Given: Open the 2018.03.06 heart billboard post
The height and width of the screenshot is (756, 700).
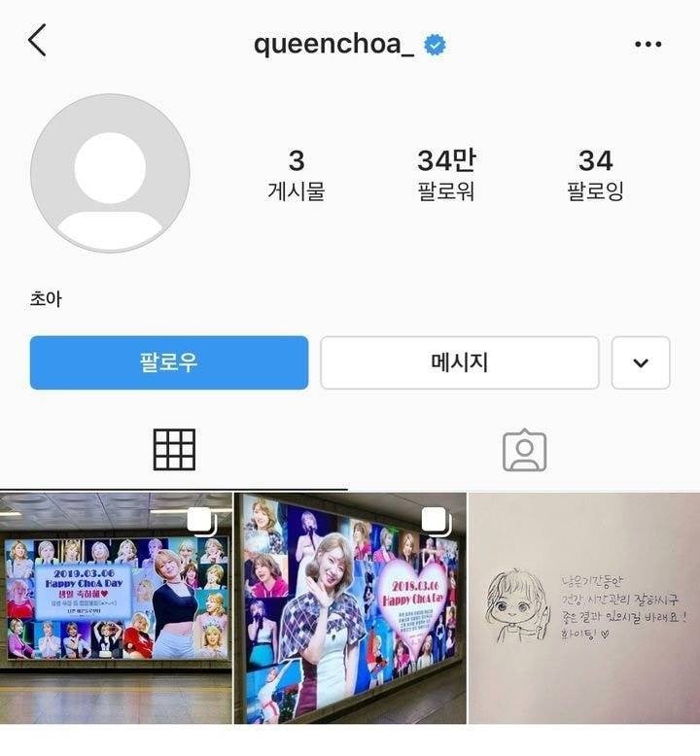Looking at the screenshot, I should [350, 608].
